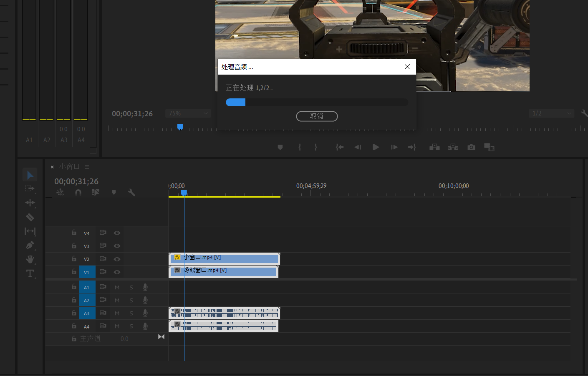Toggle nest sequence insert mode icon
Screen dimensions: 588x376
(x=60, y=192)
